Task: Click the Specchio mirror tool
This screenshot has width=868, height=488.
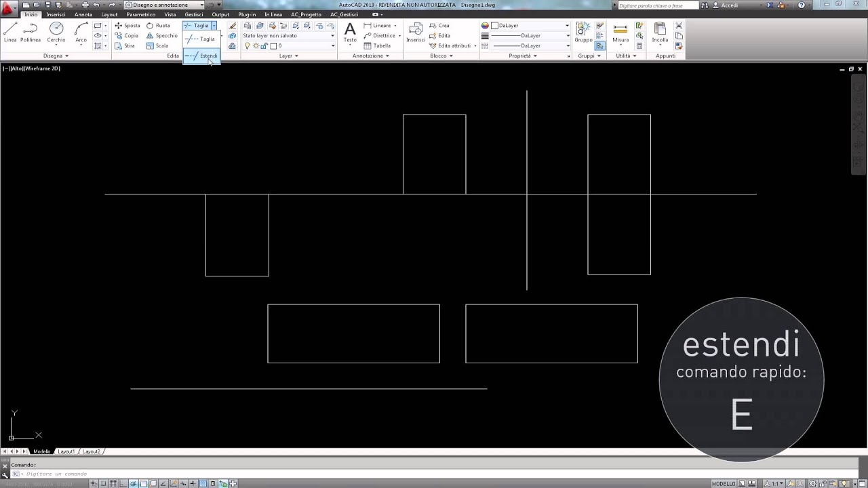Action: click(x=162, y=36)
